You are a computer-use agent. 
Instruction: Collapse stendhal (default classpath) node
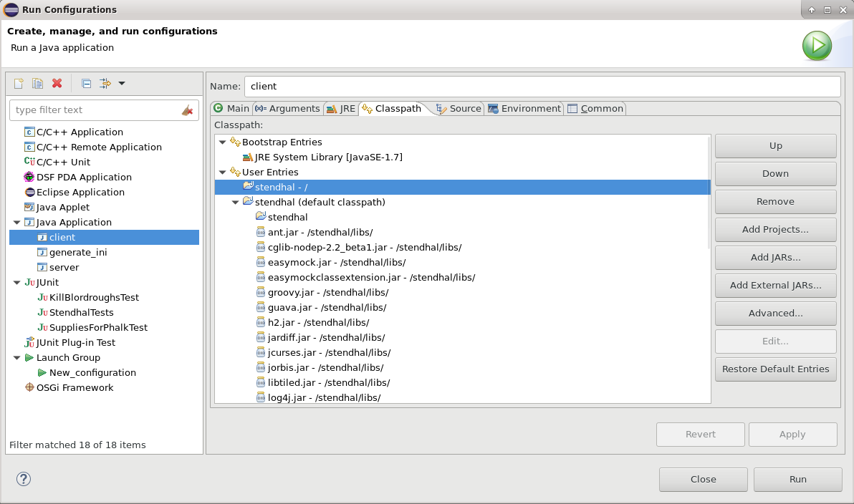pos(235,202)
